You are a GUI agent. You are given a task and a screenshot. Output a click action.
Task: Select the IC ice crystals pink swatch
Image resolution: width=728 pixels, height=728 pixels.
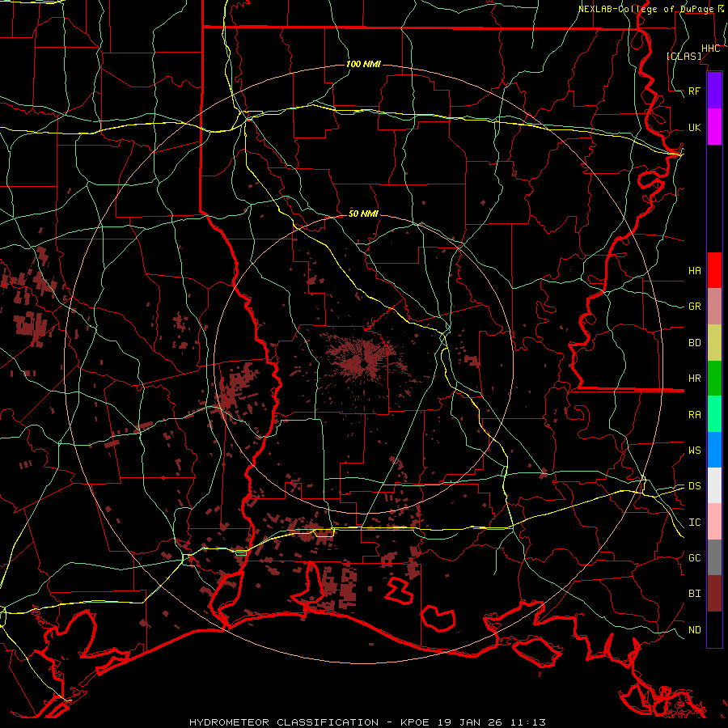714,522
